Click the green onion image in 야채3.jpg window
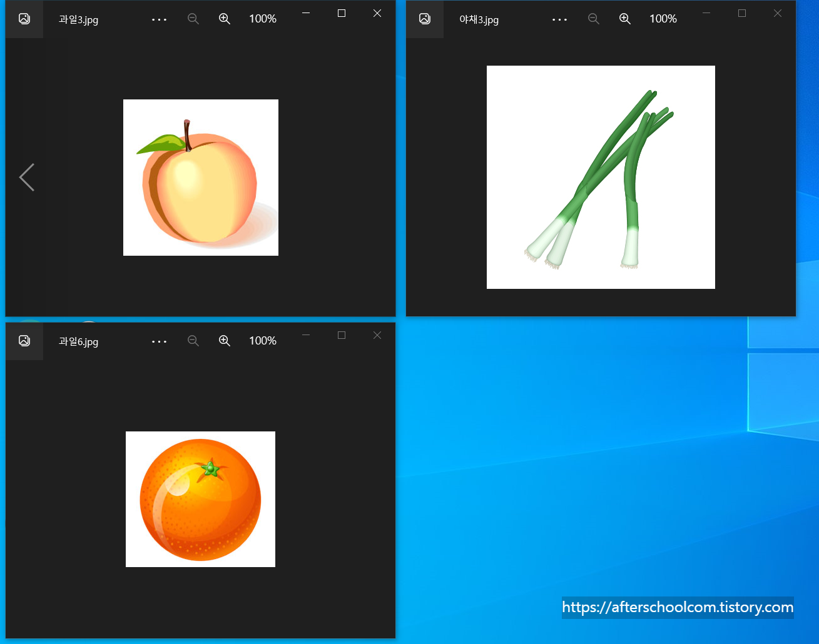This screenshot has height=644, width=819. pos(601,177)
